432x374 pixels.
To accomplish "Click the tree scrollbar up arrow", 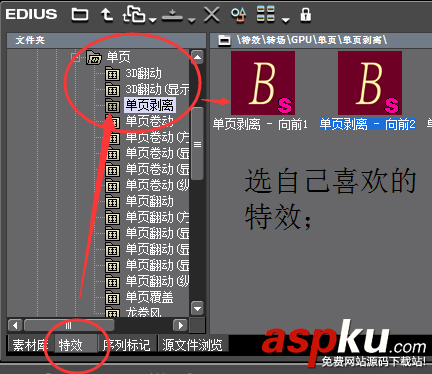I will (x=197, y=57).
